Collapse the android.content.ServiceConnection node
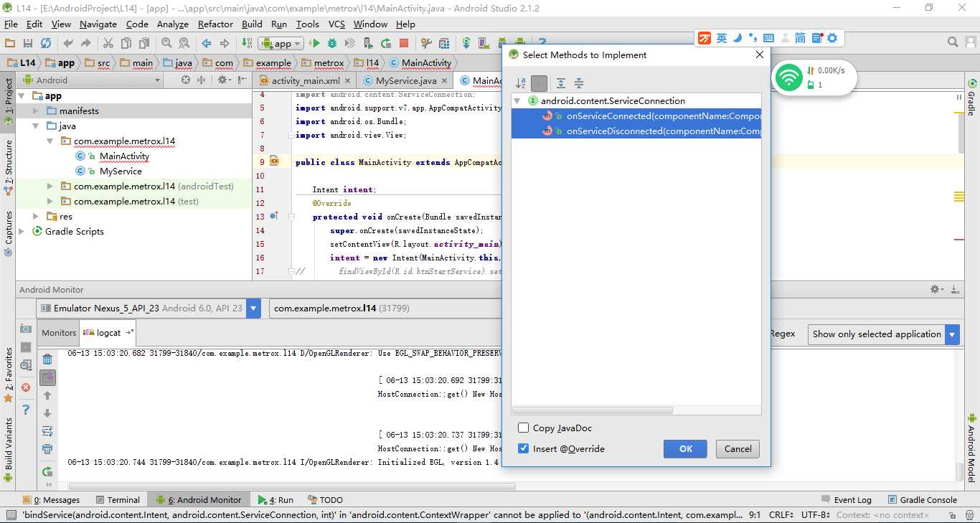The image size is (980, 523). pos(517,101)
